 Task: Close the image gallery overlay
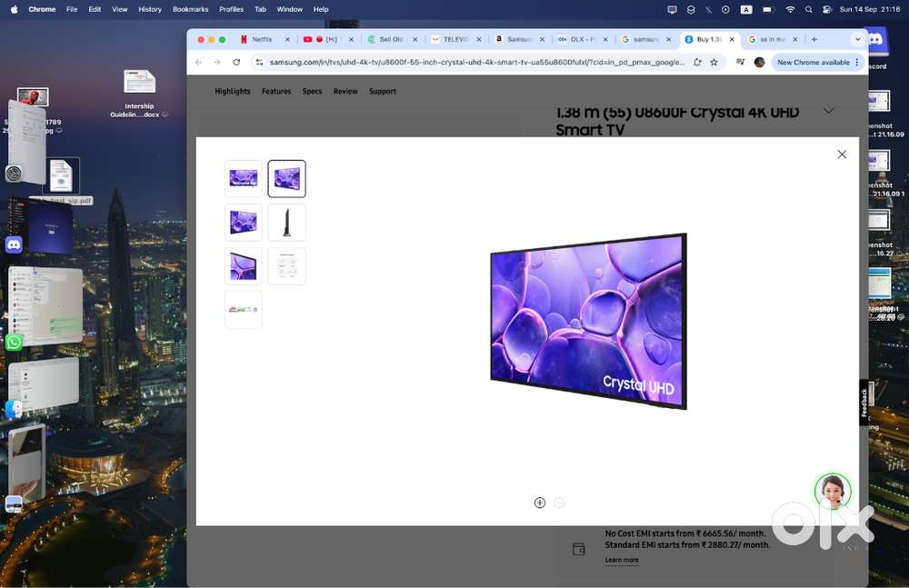pos(842,154)
